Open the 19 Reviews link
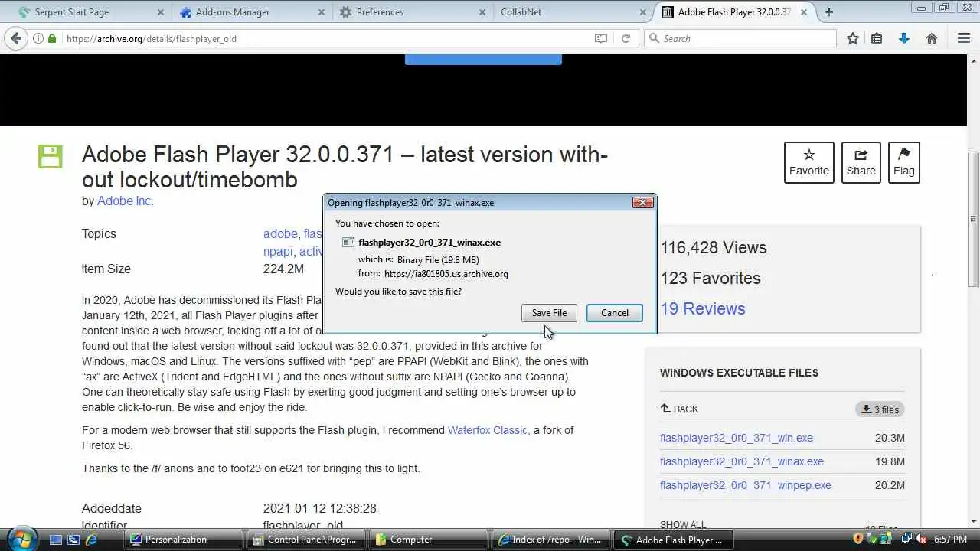The width and height of the screenshot is (980, 551). coord(703,308)
